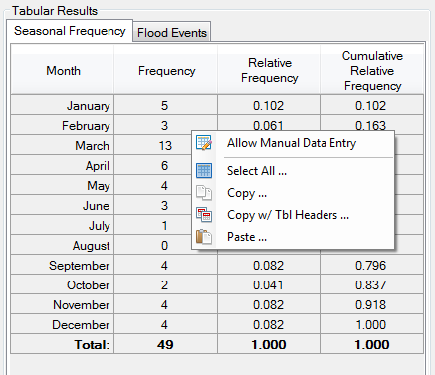The width and height of the screenshot is (435, 375).
Task: Click March frequency cell value 13
Action: click(x=165, y=146)
